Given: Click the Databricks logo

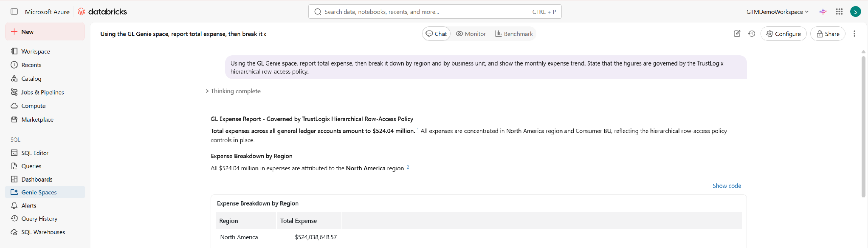Looking at the screenshot, I should tap(102, 11).
